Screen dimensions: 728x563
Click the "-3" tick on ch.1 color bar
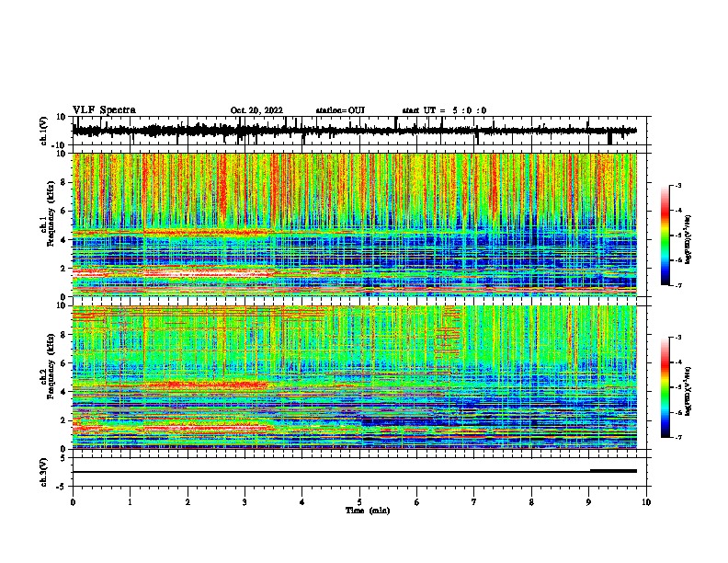pos(677,186)
